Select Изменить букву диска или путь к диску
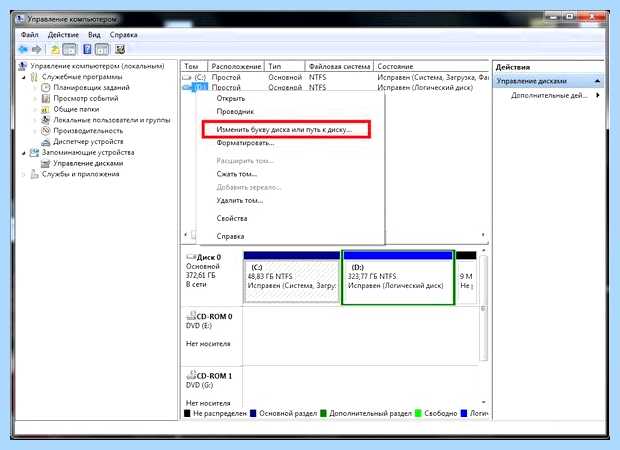Viewport: 620px width, 450px height. pos(286,129)
